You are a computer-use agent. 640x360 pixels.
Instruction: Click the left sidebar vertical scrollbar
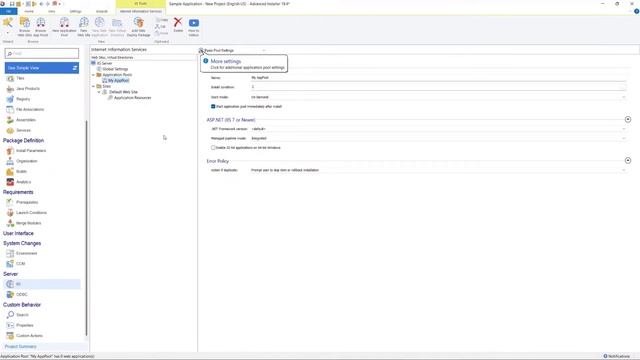[x=86, y=229]
